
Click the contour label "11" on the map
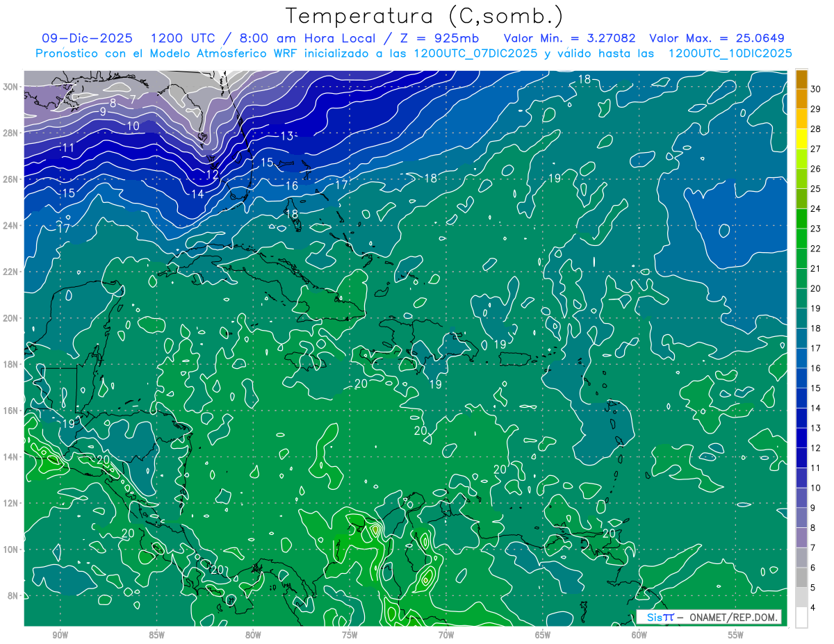coord(68,148)
